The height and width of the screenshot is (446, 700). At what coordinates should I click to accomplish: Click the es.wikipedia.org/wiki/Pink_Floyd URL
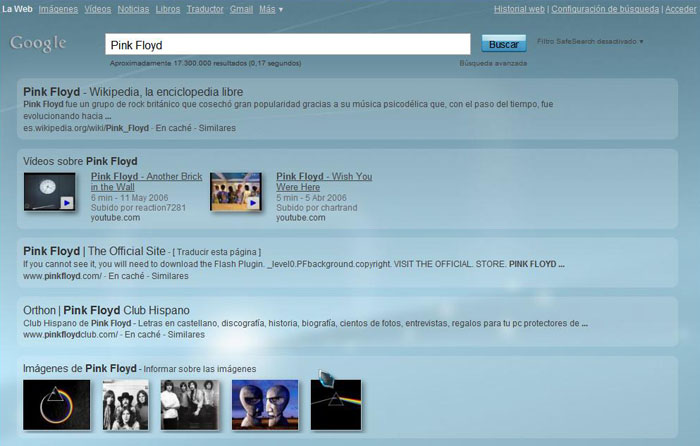click(x=86, y=128)
